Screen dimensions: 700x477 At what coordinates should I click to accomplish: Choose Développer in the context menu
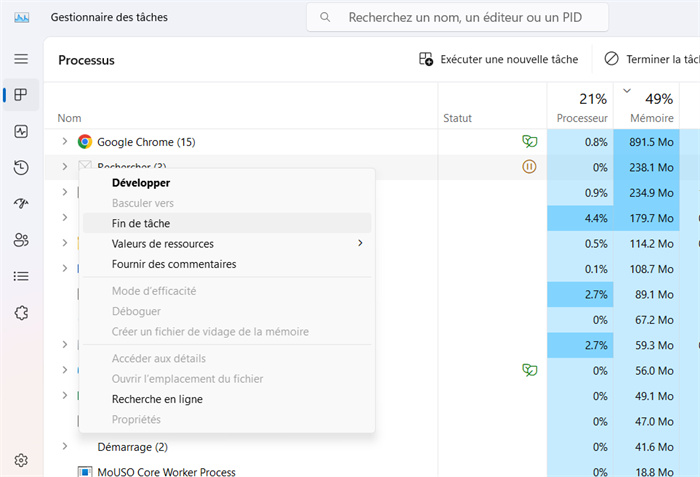coord(227,183)
